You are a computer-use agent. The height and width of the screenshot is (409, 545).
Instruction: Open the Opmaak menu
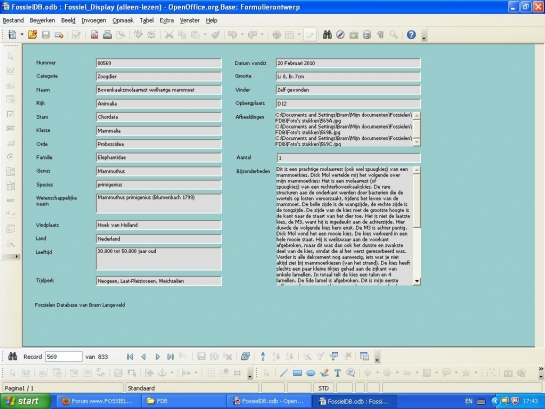pos(123,21)
